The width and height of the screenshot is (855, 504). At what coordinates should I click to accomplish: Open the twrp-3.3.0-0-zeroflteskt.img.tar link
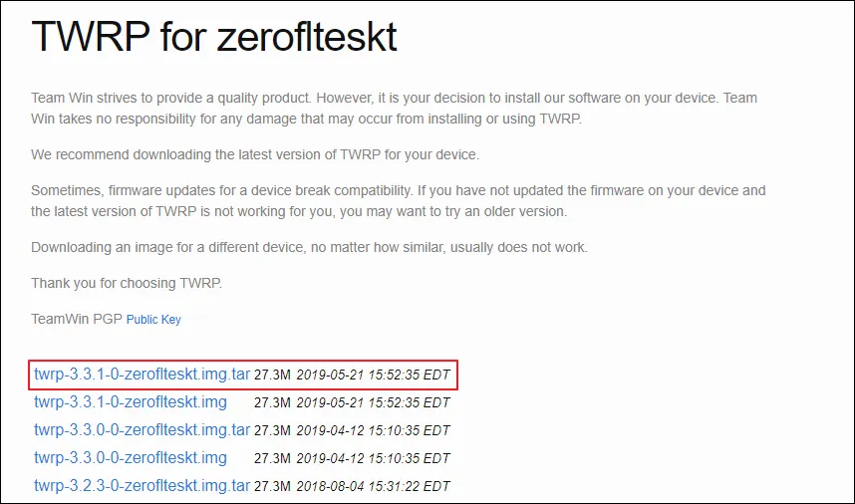[x=142, y=430]
